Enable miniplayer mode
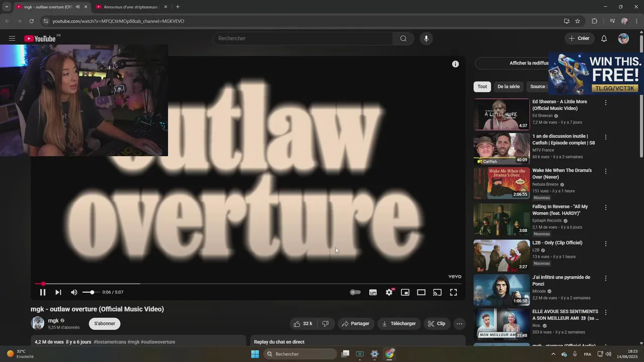The image size is (644, 362). (x=405, y=292)
